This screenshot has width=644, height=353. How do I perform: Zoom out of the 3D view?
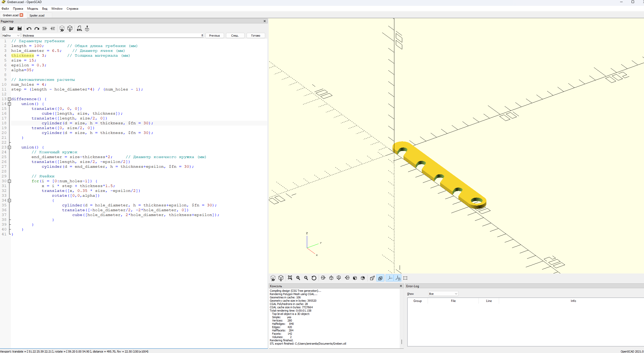[x=306, y=278]
